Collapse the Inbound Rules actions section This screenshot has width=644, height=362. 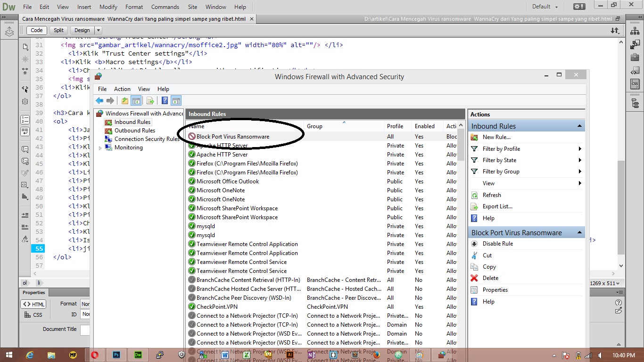click(579, 126)
